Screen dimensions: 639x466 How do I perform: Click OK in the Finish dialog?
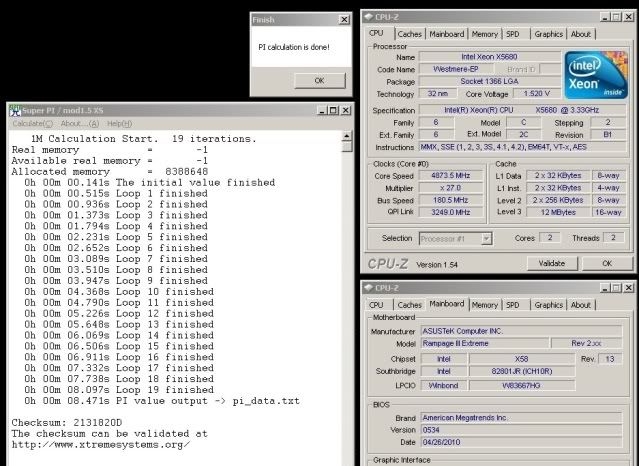[318, 80]
